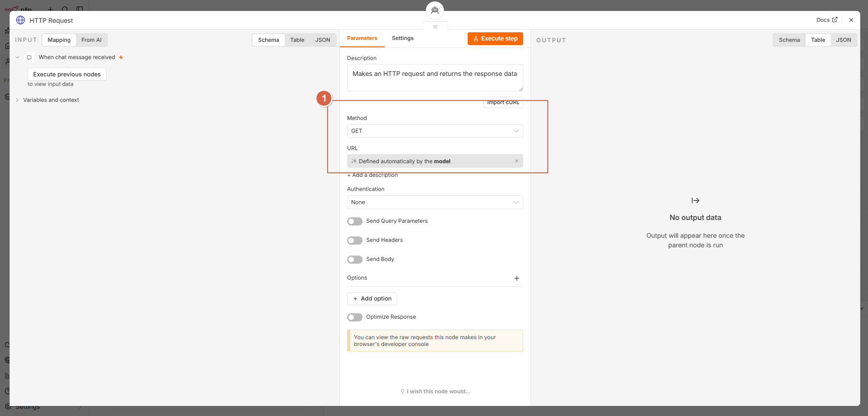Screen dimensions: 868x416
Task: Click the HTTP Request globe icon
Action: (x=20, y=20)
